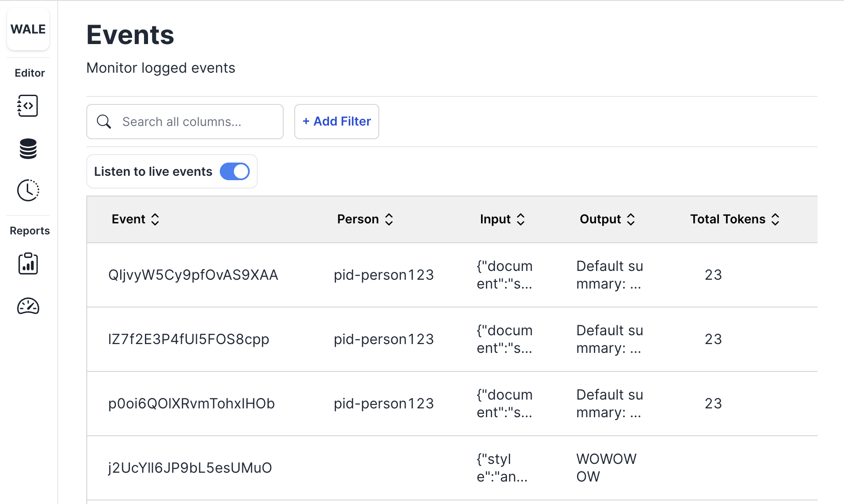Viewport: 844px width, 504px height.
Task: Click the WOWOWOW output cell
Action: (606, 468)
